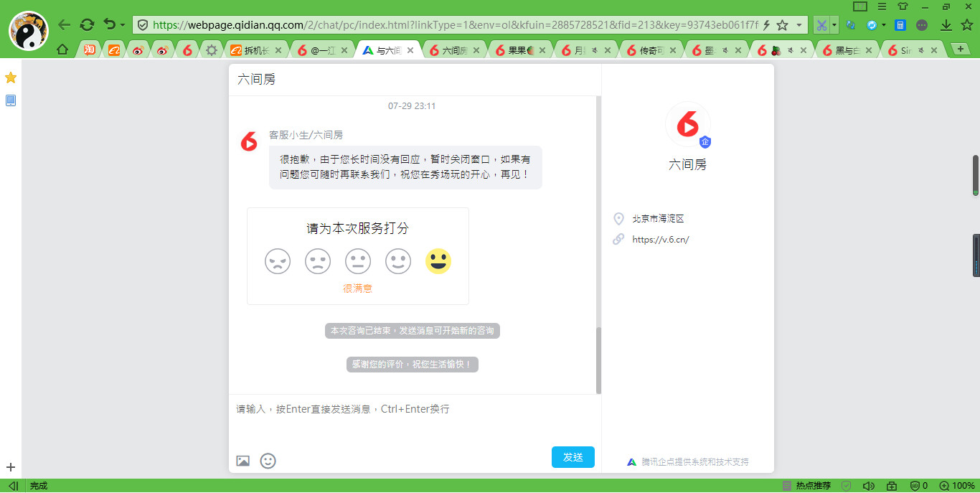The width and height of the screenshot is (980, 493).
Task: Bookmark page with address bar star
Action: (783, 25)
